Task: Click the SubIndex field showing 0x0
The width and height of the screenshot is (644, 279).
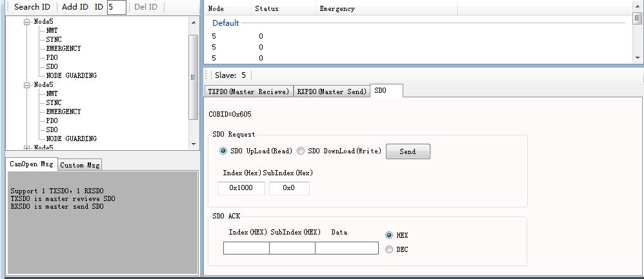Action: click(x=288, y=188)
